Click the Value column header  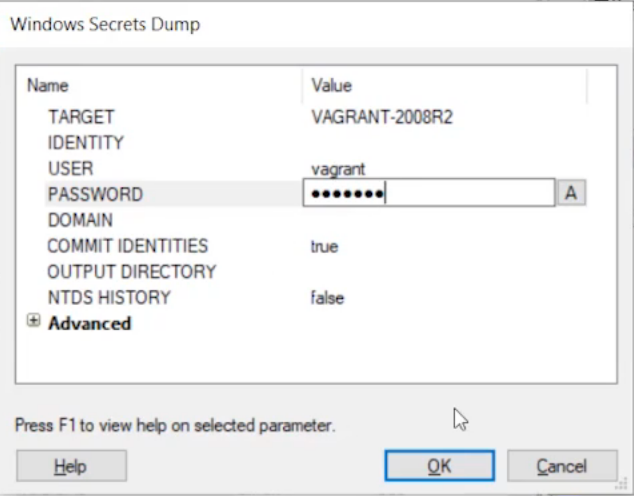coord(331,86)
